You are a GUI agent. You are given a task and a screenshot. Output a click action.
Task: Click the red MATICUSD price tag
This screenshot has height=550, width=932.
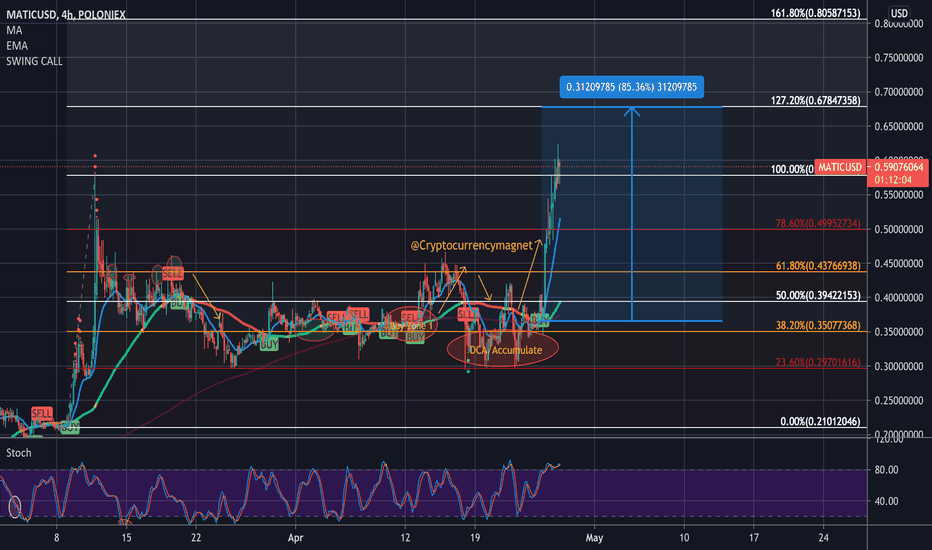(839, 167)
